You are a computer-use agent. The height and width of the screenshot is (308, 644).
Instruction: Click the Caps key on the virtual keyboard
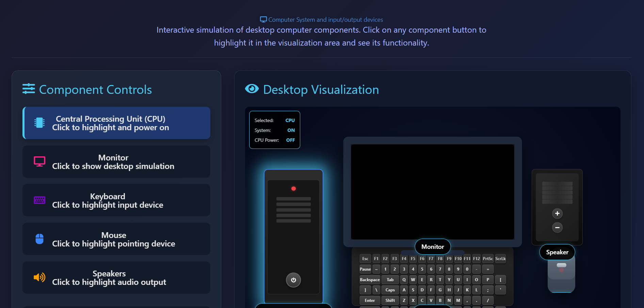coord(390,290)
